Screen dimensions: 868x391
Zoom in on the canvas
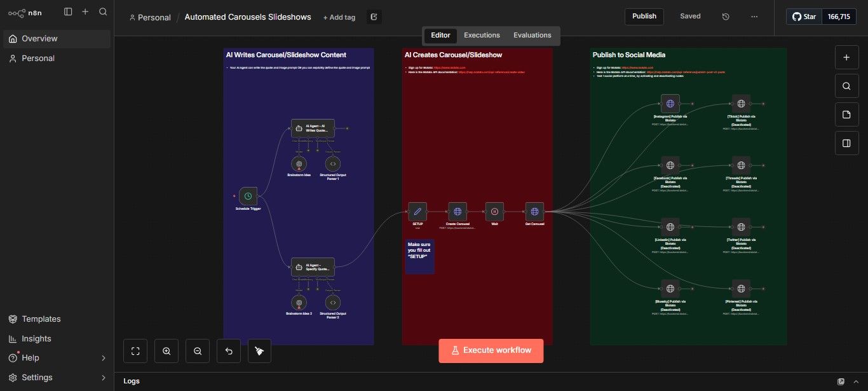click(166, 351)
